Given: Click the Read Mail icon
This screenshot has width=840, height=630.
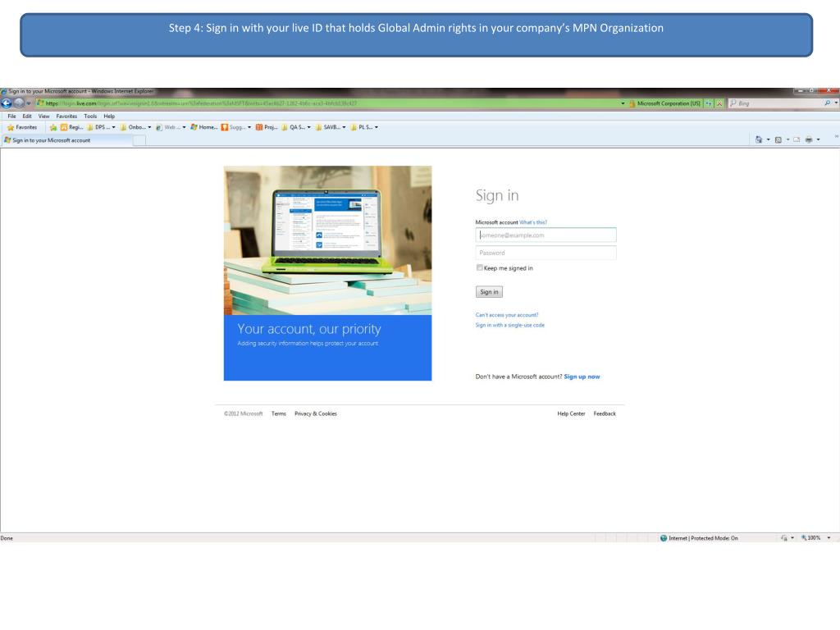Looking at the screenshot, I should pos(797,139).
